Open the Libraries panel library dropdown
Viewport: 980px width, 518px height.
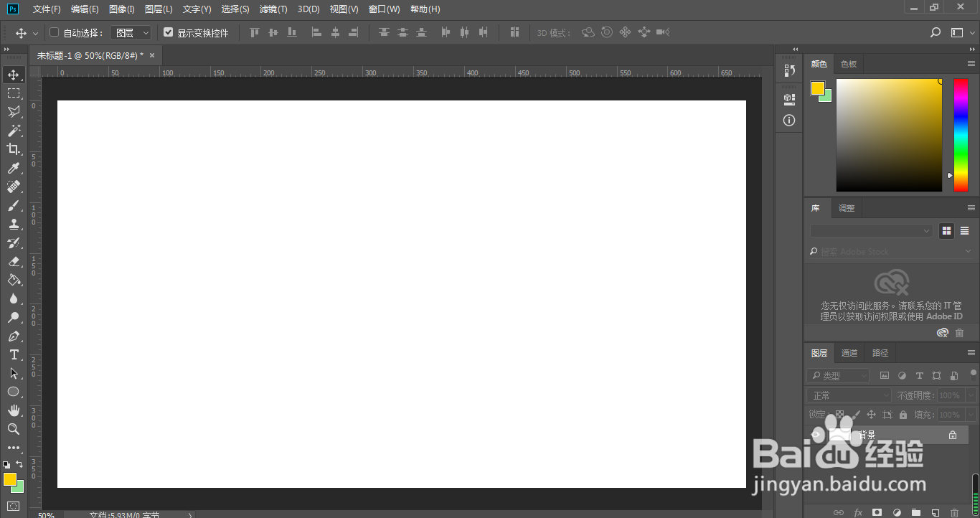tap(871, 231)
